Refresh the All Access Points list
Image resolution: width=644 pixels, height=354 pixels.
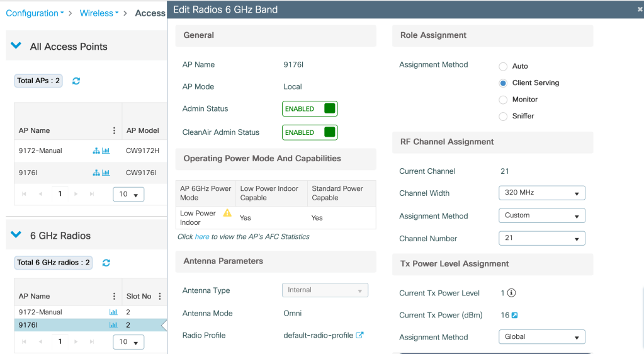coord(76,81)
